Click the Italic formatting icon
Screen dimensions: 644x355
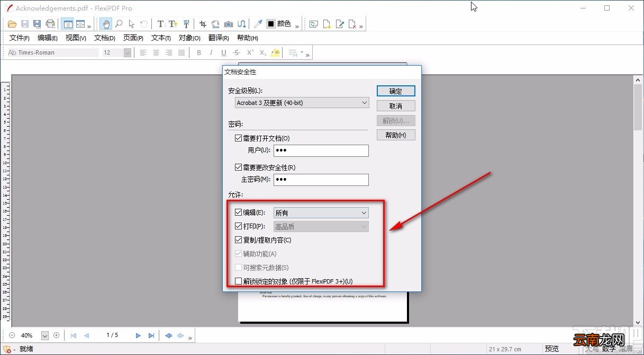[x=211, y=52]
